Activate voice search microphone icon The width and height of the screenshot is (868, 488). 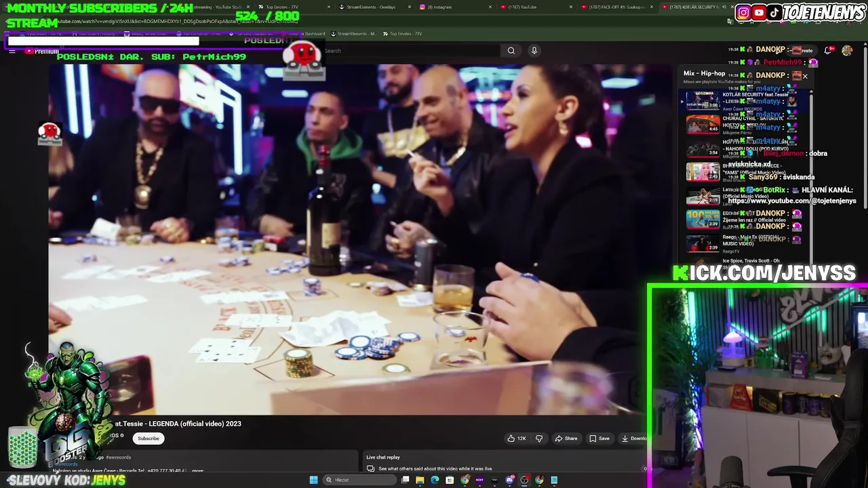coord(534,50)
